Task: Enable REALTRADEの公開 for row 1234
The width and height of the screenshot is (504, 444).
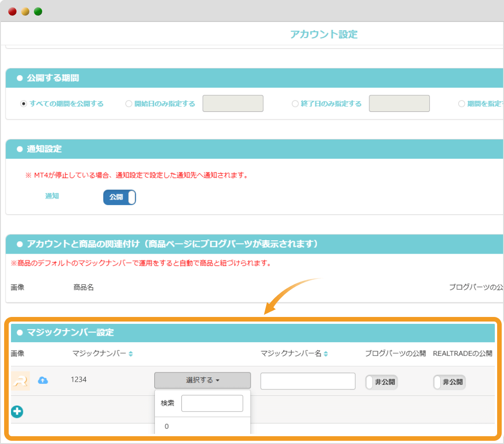Action: coord(449,382)
